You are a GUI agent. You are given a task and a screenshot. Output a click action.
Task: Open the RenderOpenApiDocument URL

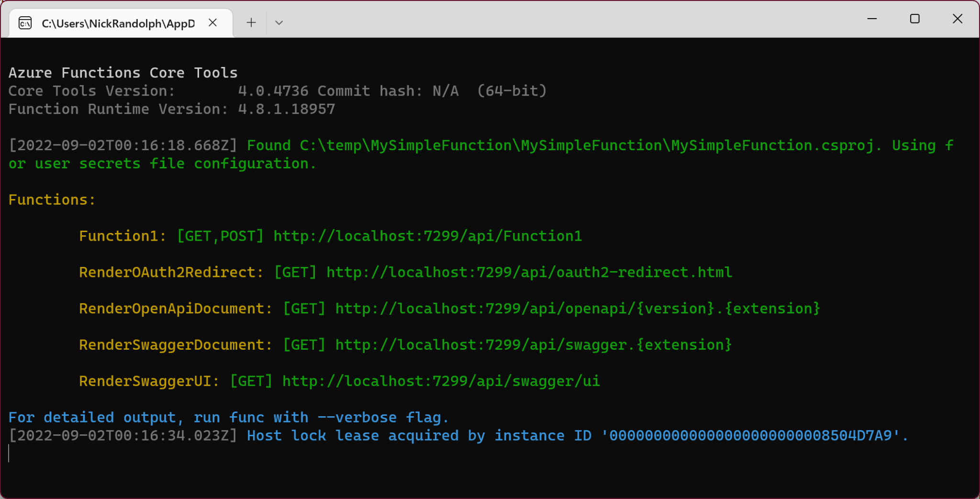pos(577,308)
